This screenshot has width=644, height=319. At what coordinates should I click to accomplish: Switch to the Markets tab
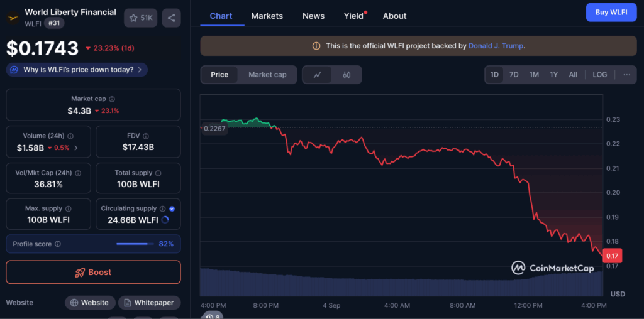267,16
